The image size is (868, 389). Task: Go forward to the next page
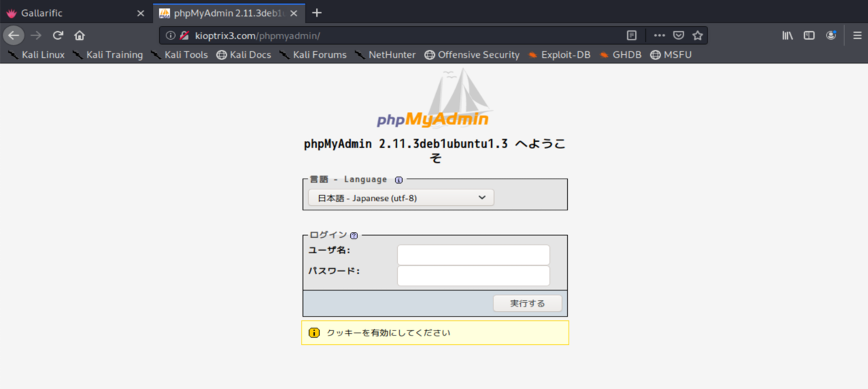pos(36,35)
